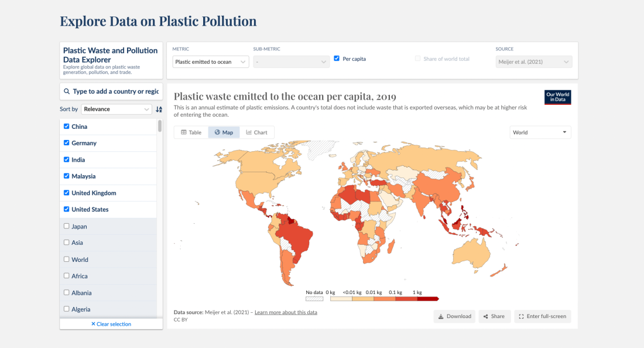644x348 pixels.
Task: Click the Our World in Data logo
Action: (558, 97)
